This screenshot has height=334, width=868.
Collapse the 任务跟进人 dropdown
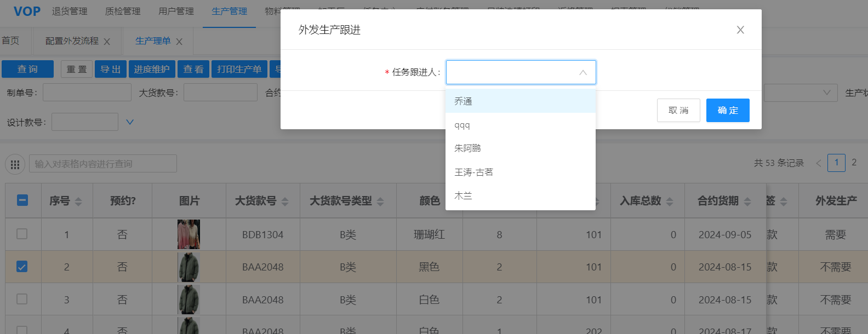click(x=583, y=73)
